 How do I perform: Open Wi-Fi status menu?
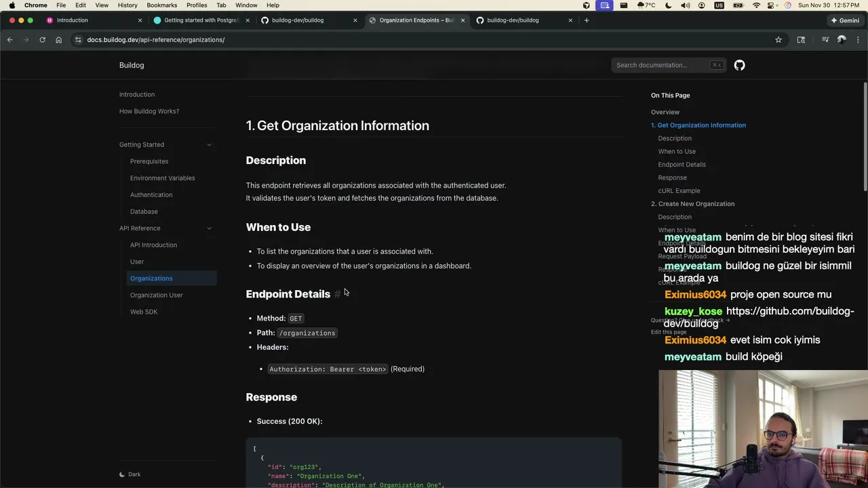click(x=756, y=5)
